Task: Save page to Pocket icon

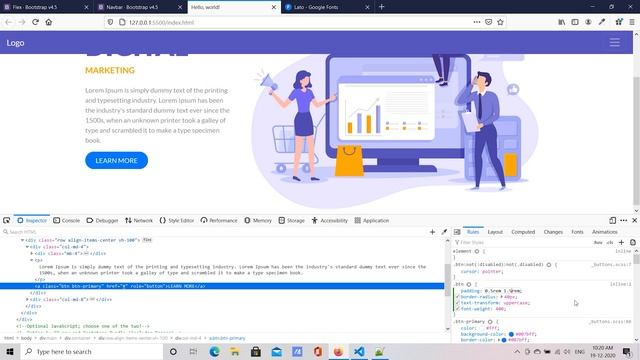Action: (x=489, y=22)
